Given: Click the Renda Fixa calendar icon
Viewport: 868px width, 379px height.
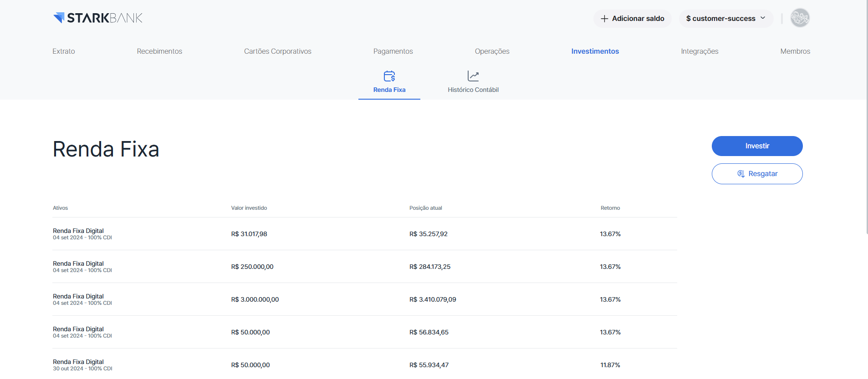Looking at the screenshot, I should coord(389,76).
